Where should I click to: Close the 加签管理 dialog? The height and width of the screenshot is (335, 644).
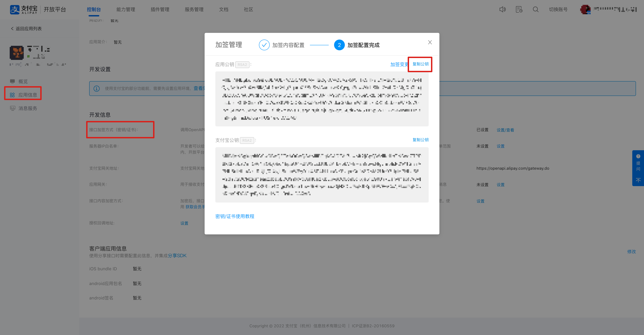click(x=430, y=42)
